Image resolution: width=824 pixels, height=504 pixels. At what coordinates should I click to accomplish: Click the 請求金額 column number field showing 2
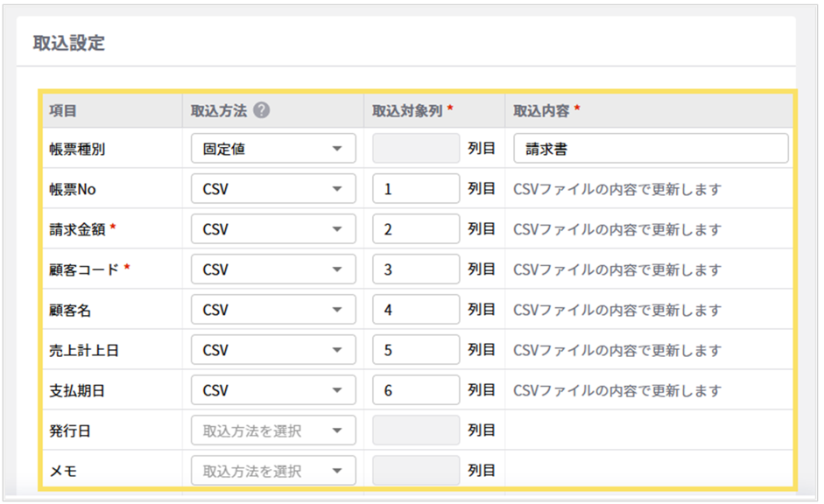click(415, 228)
